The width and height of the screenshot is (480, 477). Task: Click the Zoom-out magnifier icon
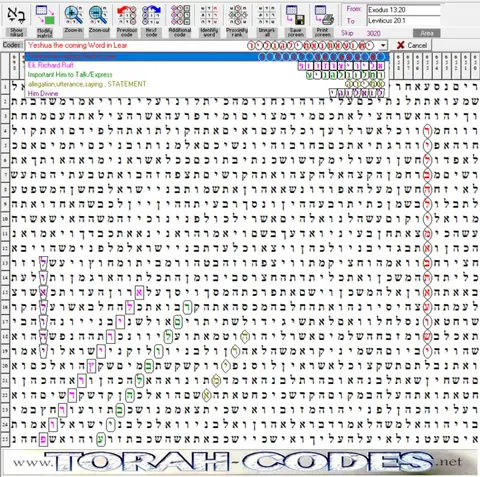pyautogui.click(x=99, y=15)
